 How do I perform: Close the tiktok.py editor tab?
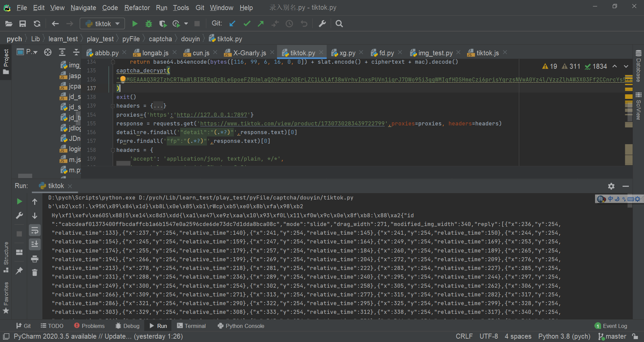321,52
